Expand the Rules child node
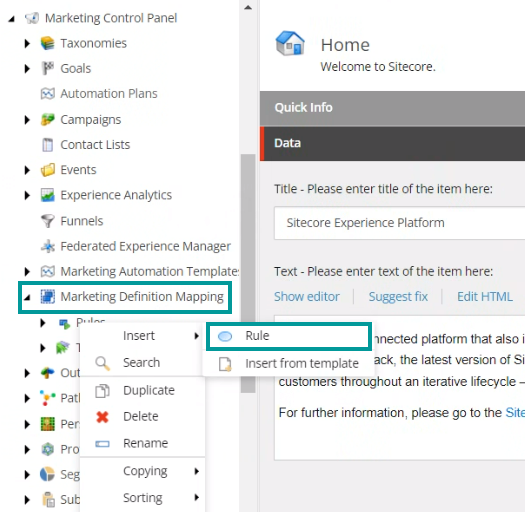This screenshot has height=512, width=525. [x=43, y=323]
